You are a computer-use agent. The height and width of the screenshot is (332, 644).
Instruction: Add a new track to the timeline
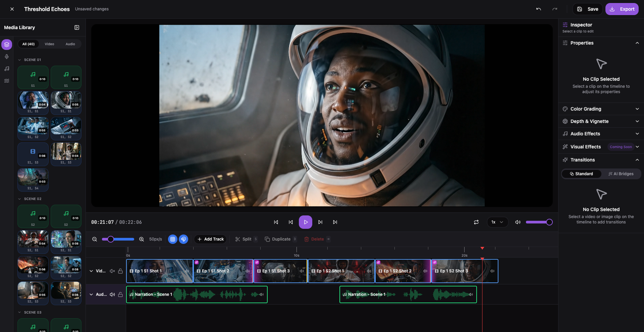[210, 239]
